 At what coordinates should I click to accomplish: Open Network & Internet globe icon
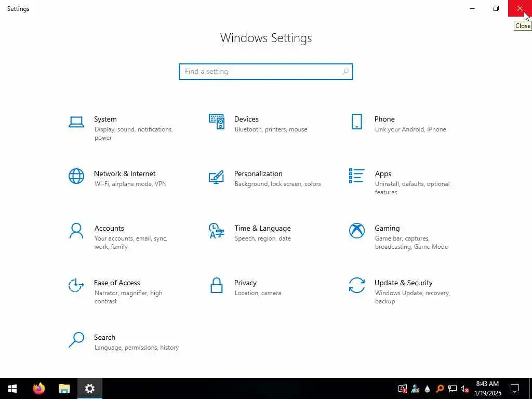(76, 176)
